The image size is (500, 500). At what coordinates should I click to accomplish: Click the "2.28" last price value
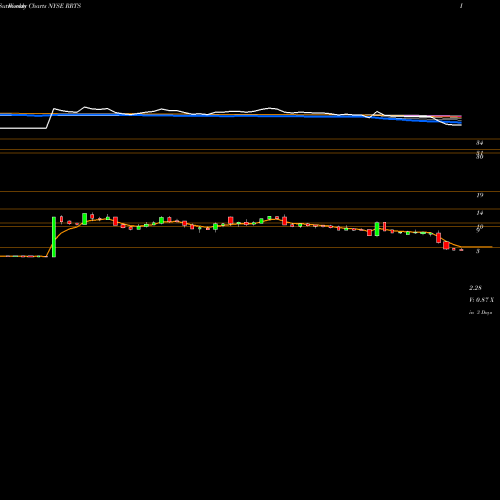tap(475, 287)
